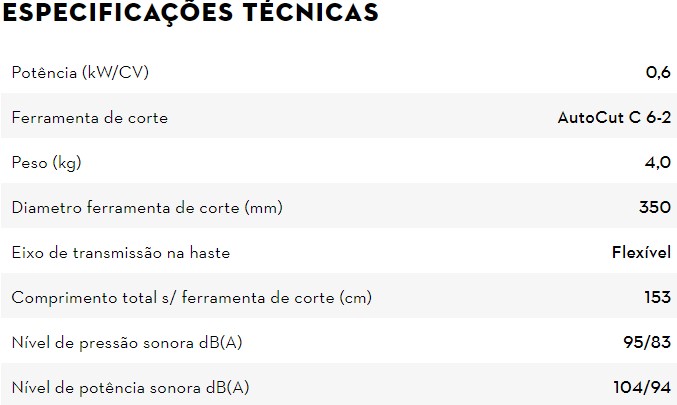Click the 350 diameter value
The height and width of the screenshot is (405, 677).
pos(655,207)
